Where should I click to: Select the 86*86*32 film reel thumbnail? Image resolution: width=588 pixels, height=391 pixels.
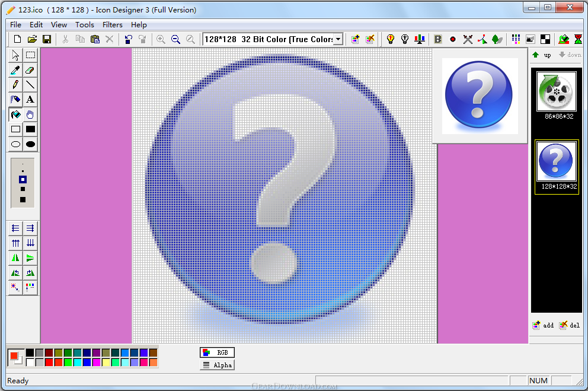(x=557, y=91)
